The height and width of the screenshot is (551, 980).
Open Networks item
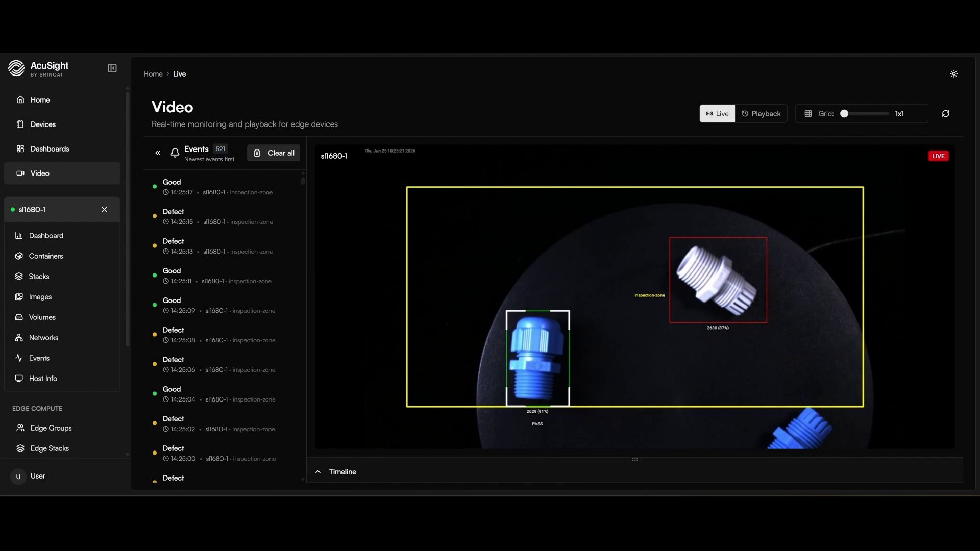pos(62,338)
